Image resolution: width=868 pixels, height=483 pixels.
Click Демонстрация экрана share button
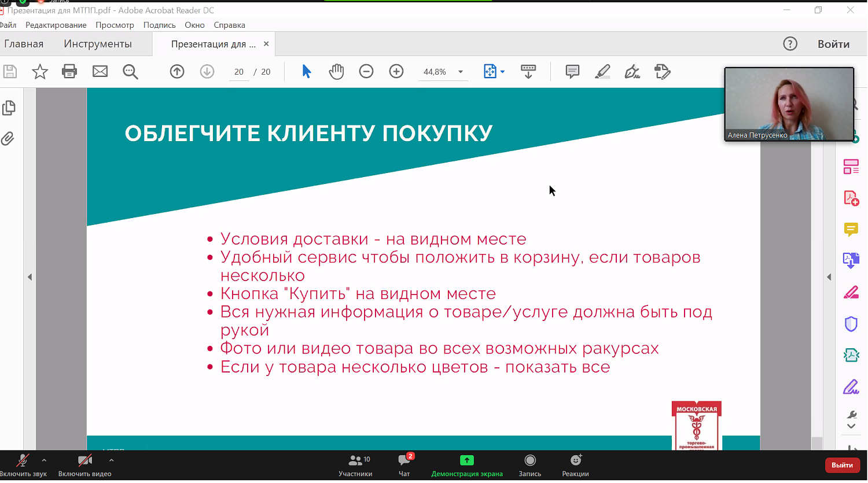tap(467, 466)
